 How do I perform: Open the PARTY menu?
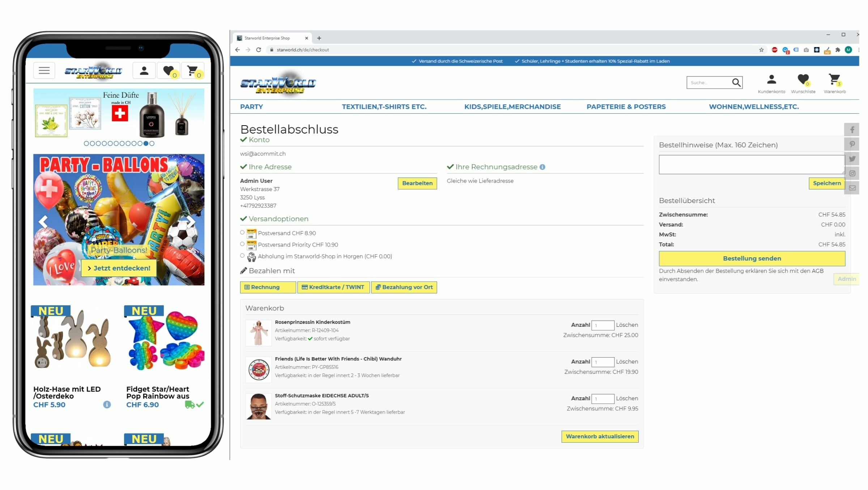pyautogui.click(x=251, y=107)
